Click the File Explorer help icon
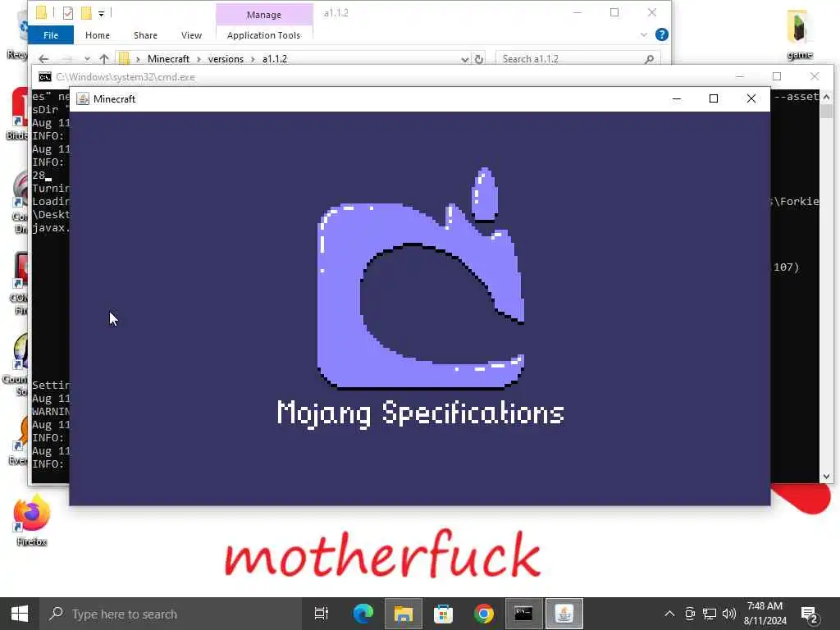Screen dimensions: 840x630 662,34
